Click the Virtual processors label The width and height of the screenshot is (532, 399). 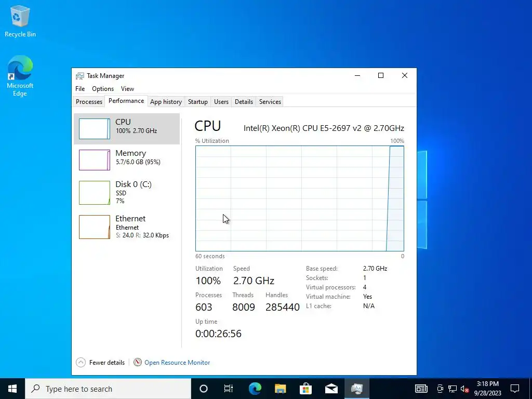click(331, 287)
